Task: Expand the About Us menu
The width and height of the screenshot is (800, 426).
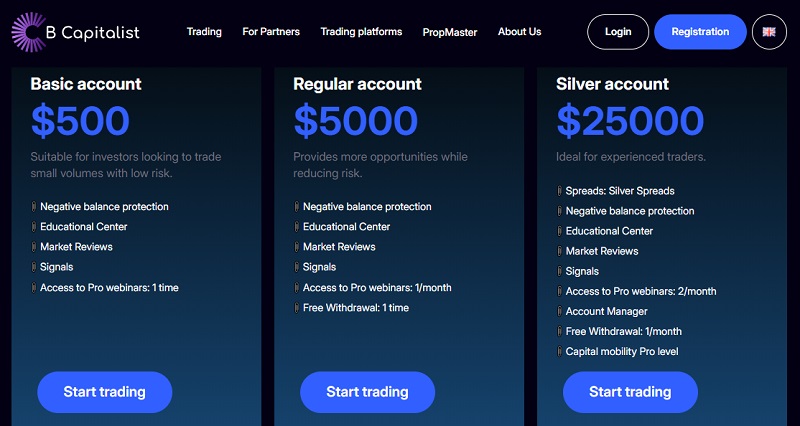Action: tap(519, 32)
